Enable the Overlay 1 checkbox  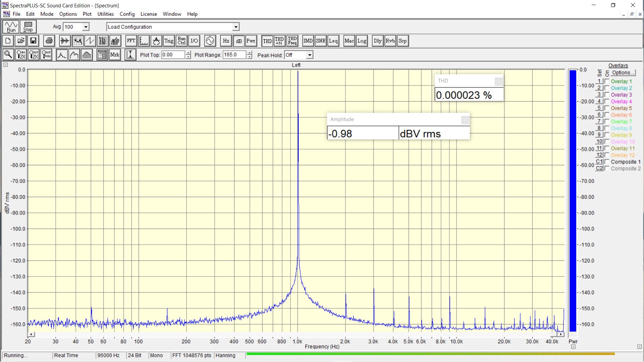coord(607,81)
